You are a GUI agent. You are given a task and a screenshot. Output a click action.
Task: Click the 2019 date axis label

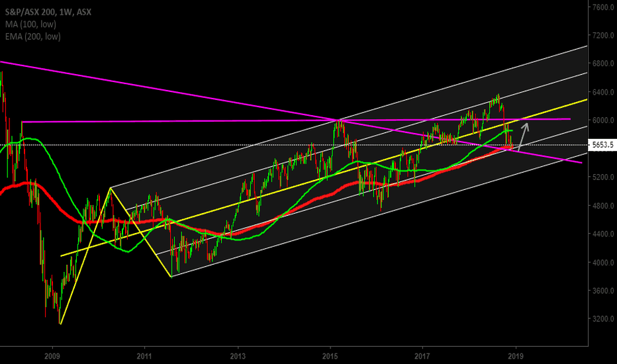coord(516,357)
